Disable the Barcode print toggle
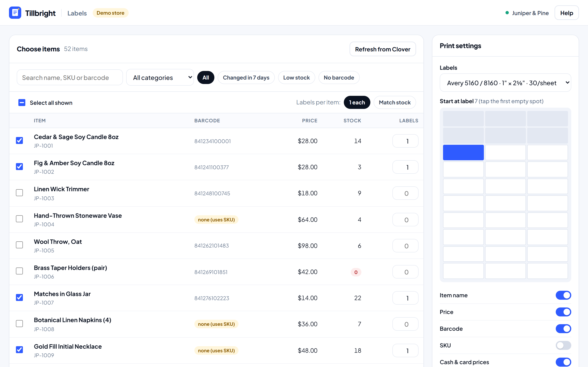588x367 pixels. [563, 329]
